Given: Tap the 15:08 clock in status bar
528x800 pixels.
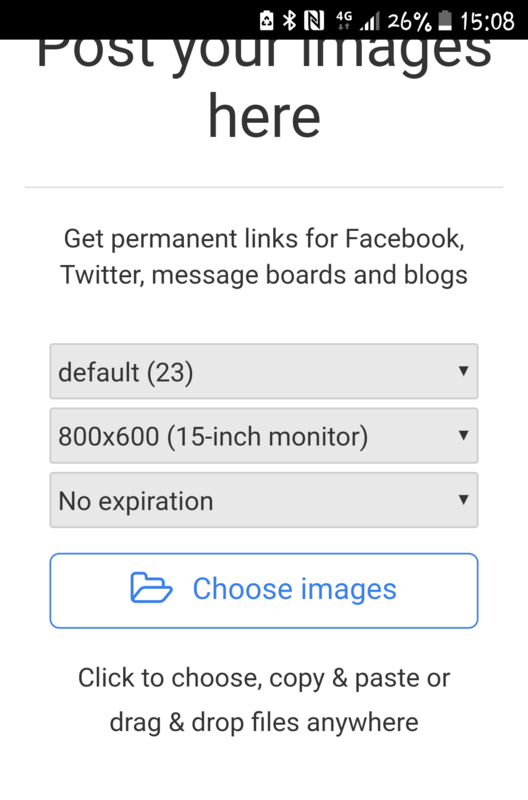Looking at the screenshot, I should coord(487,21).
